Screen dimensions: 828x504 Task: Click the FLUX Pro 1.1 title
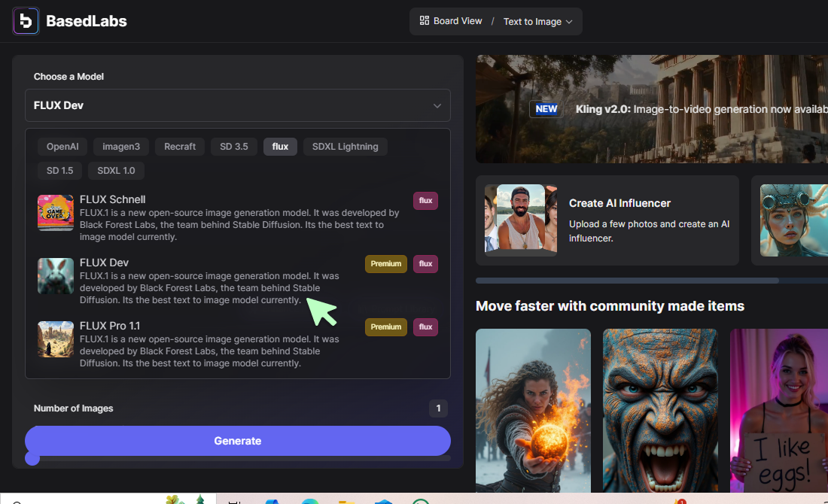110,326
